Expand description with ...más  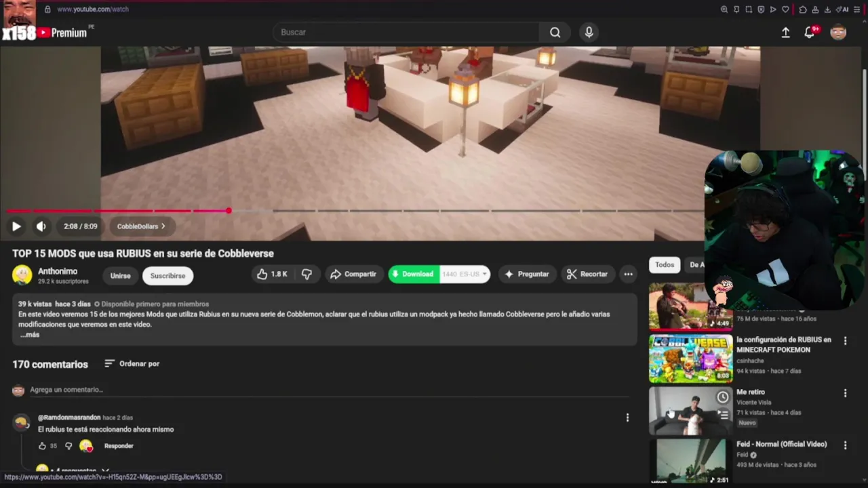point(30,334)
